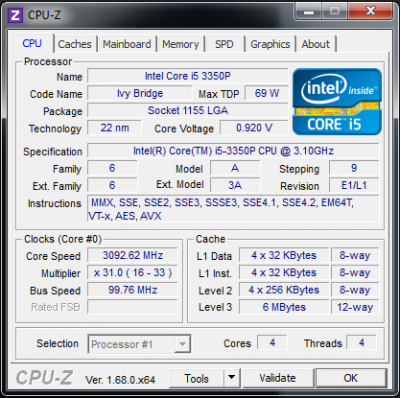Confirm with the OK button
Image resolution: width=400 pixels, height=398 pixels.
point(351,378)
